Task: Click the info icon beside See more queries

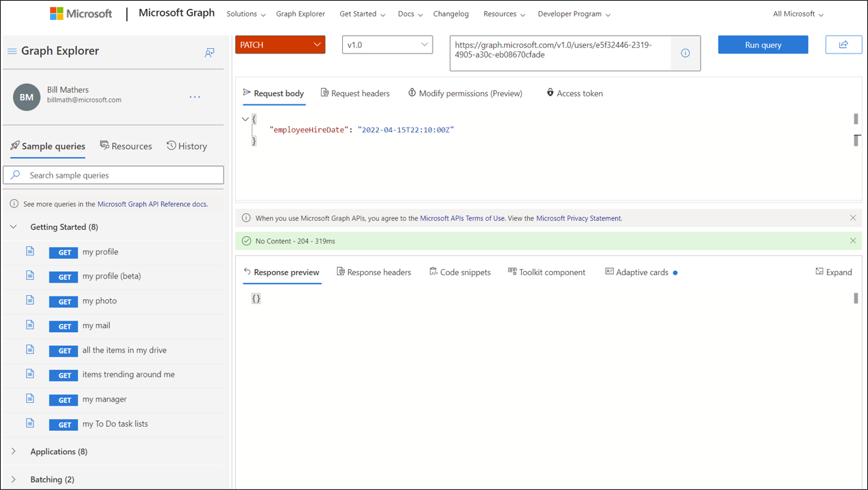Action: point(14,204)
